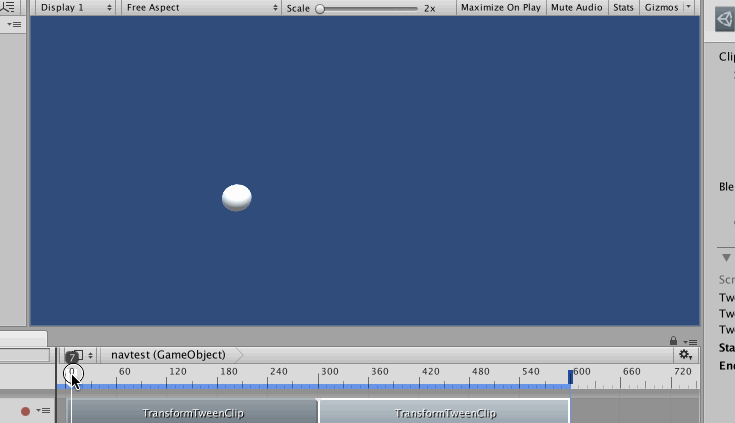The width and height of the screenshot is (735, 423).
Task: Open the Timeline gear settings menu
Action: pos(686,355)
